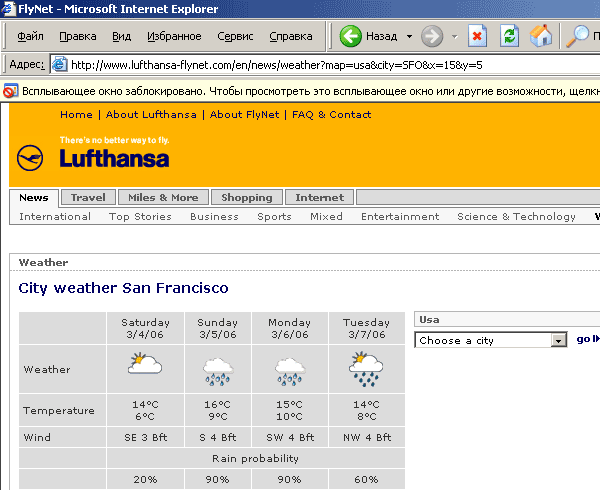
Task: Click the NW 4 Bft wind value
Action: (367, 437)
